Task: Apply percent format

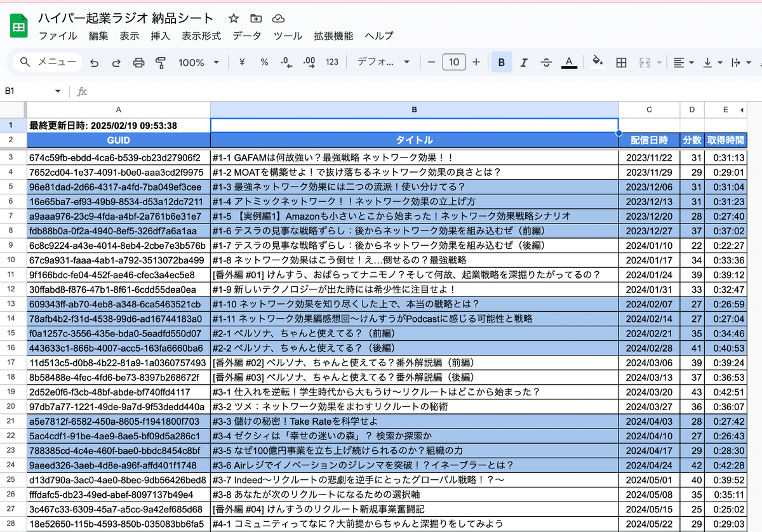Action: click(x=264, y=62)
